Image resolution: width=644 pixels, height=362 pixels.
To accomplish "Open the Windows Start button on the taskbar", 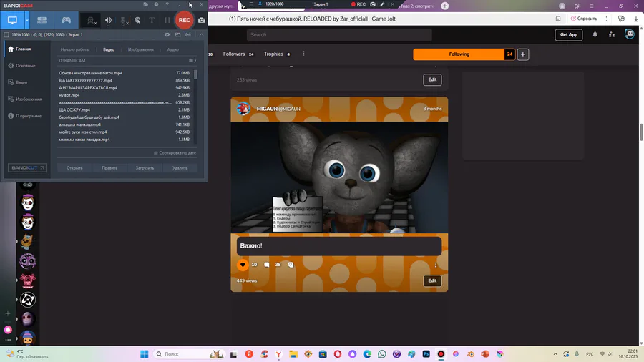I will (144, 354).
